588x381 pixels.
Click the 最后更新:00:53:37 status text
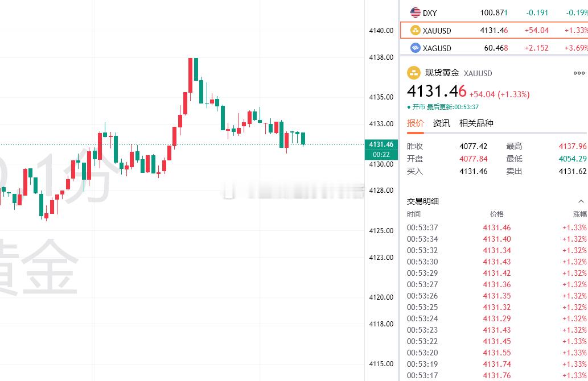pos(453,107)
